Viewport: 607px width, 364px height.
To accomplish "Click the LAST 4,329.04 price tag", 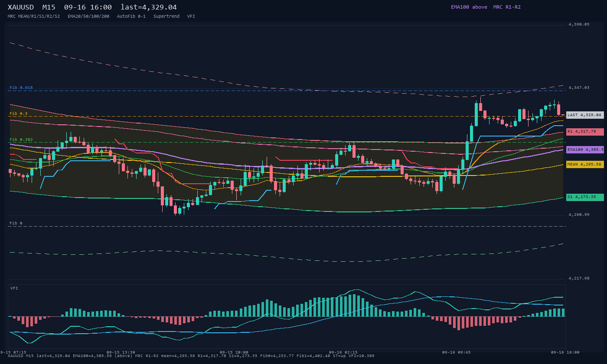I will [x=585, y=115].
